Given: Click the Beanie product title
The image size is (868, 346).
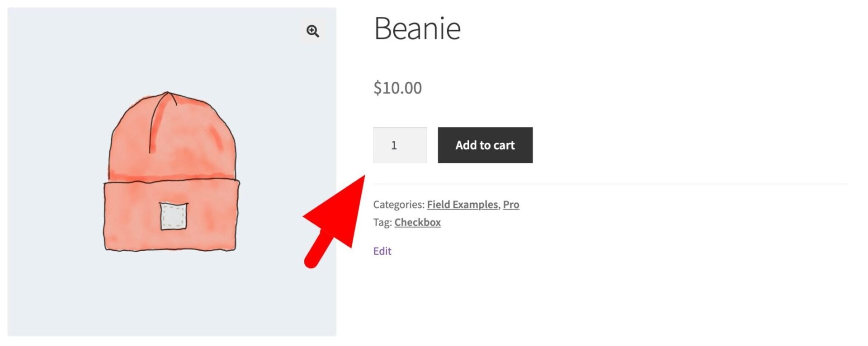Looking at the screenshot, I should tap(417, 28).
